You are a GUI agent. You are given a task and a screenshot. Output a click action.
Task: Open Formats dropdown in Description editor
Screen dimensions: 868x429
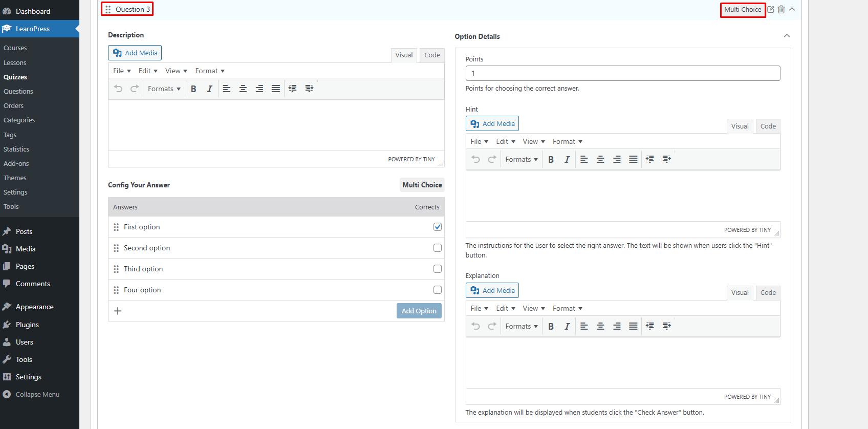coord(164,89)
